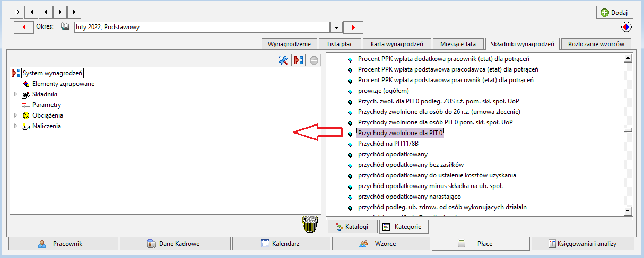The image size is (644, 258).
Task: Open the Dane Kadrowe bottom tab
Action: [x=175, y=244]
